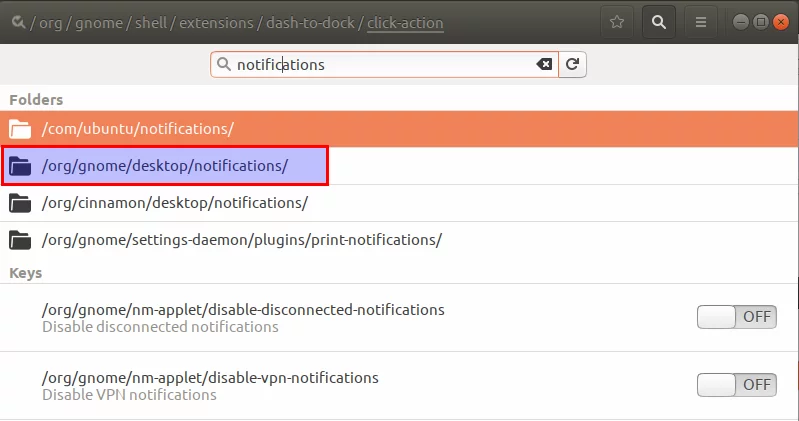This screenshot has width=799, height=421.
Task: Click the click-action path segment
Action: 405,23
